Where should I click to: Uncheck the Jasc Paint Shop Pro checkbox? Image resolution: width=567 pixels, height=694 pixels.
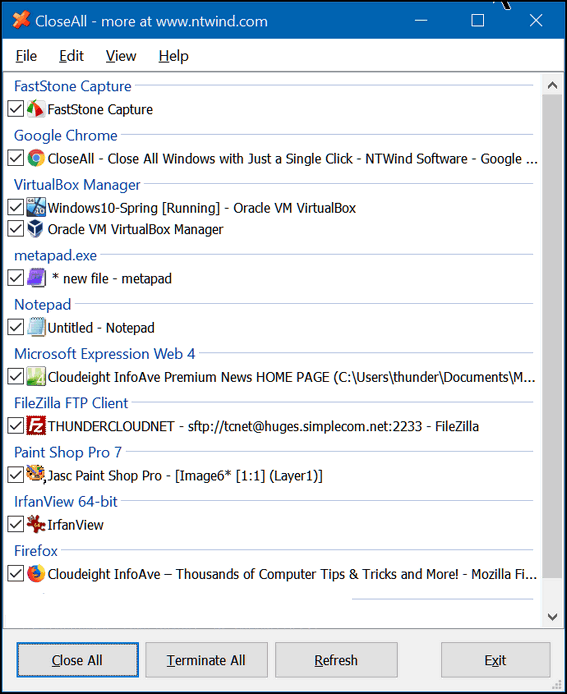tap(15, 475)
